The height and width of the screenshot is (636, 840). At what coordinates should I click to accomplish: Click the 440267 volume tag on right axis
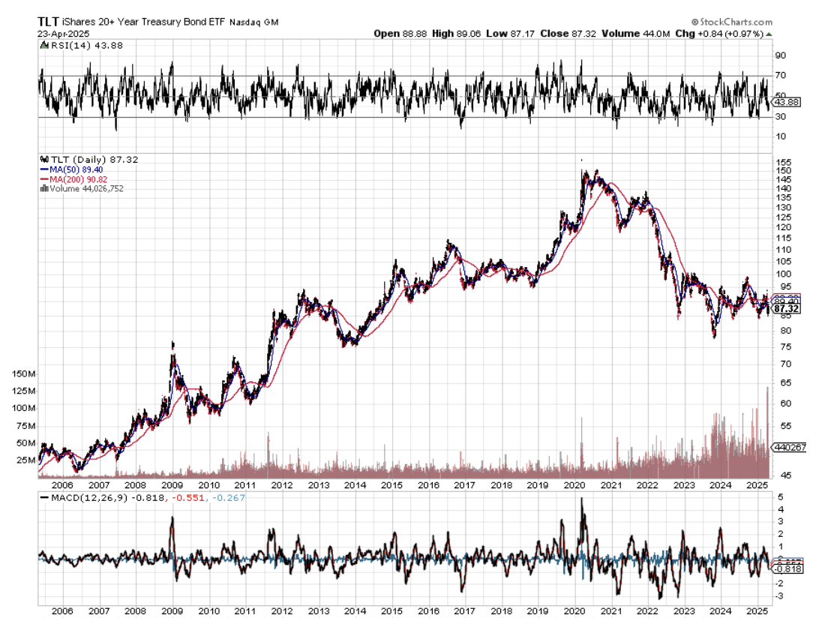pos(788,448)
